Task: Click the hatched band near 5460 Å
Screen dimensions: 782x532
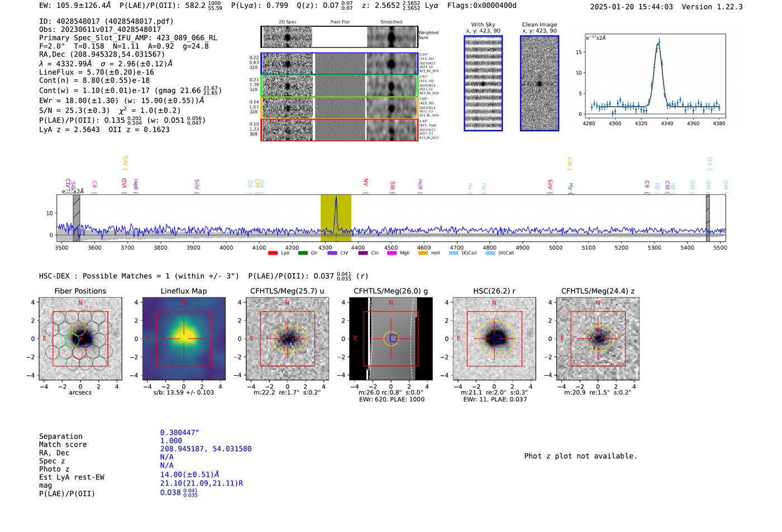Action: (708, 218)
